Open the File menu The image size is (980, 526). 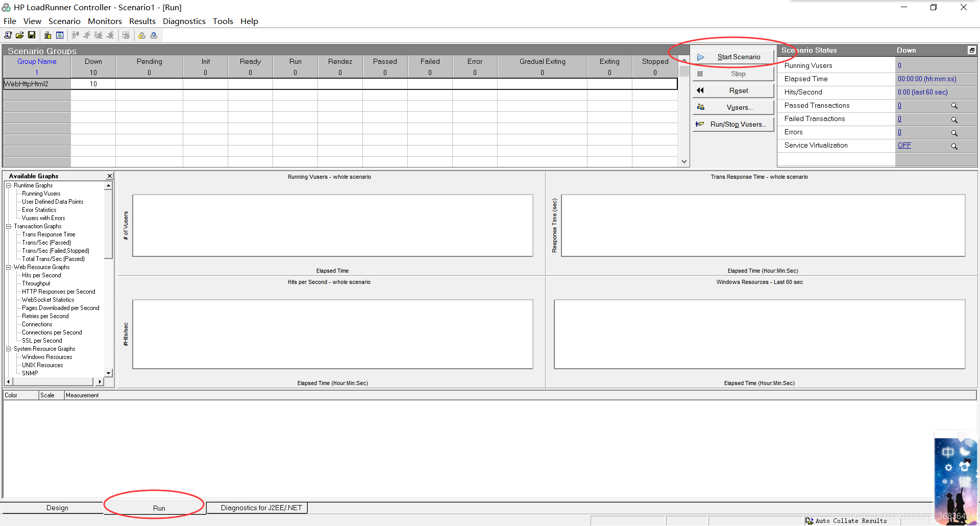pyautogui.click(x=10, y=21)
